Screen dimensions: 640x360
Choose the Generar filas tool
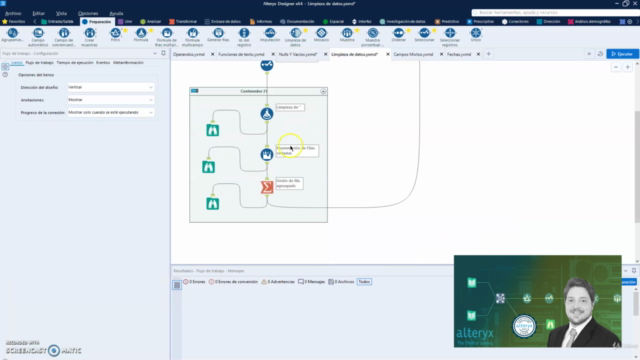pyautogui.click(x=218, y=35)
